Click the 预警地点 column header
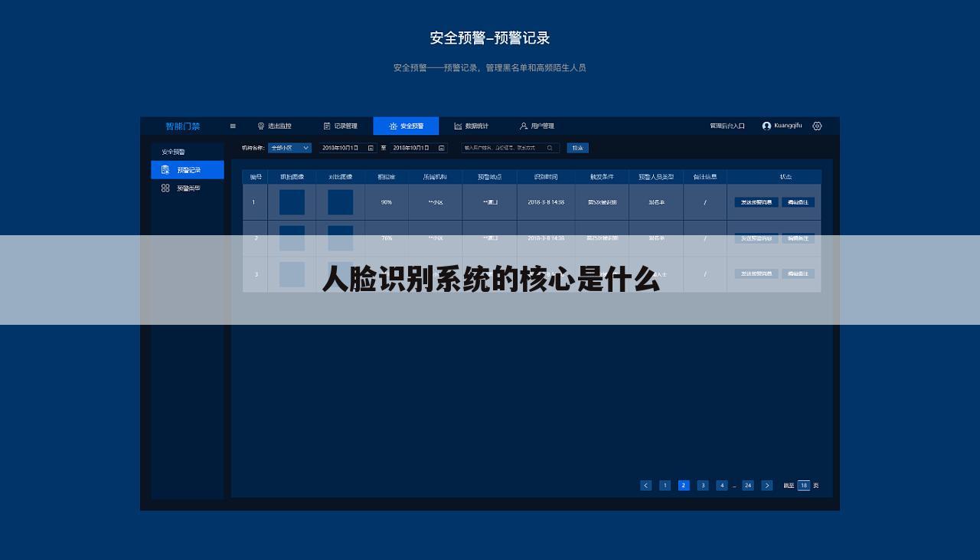Viewport: 980px width, 560px height. pyautogui.click(x=490, y=177)
